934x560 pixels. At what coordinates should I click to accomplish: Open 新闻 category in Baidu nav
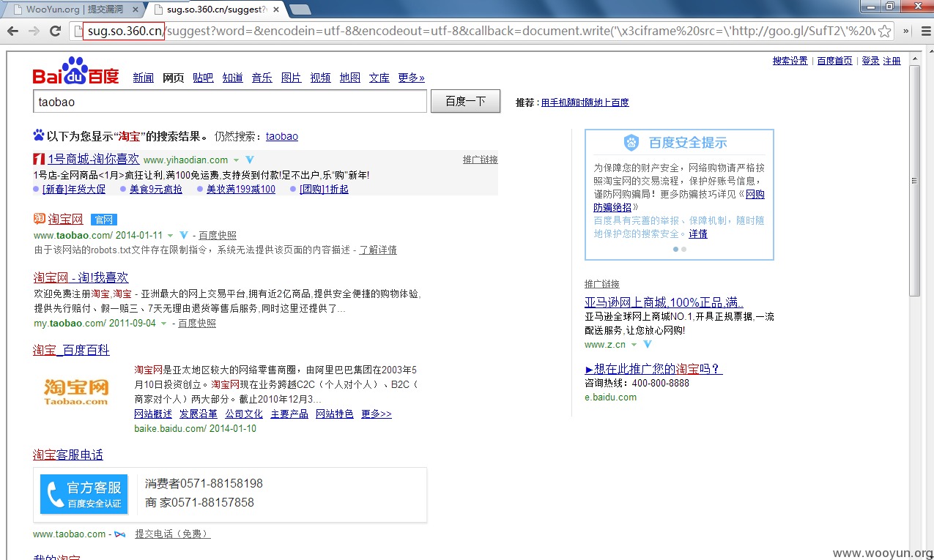[x=143, y=78]
